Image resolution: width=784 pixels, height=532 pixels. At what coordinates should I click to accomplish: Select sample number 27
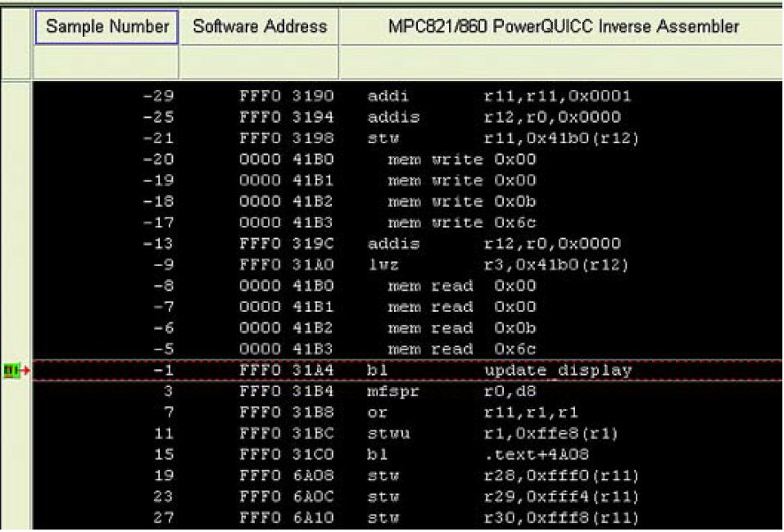point(164,517)
